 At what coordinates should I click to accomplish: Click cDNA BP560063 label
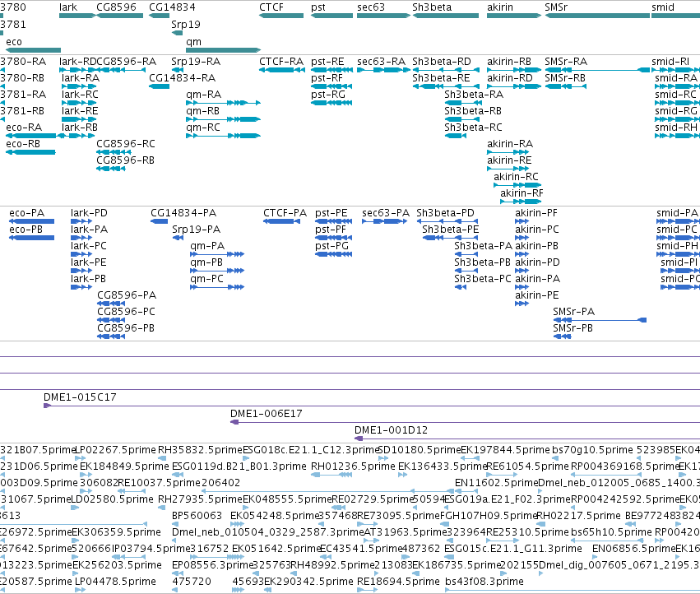[x=197, y=515]
